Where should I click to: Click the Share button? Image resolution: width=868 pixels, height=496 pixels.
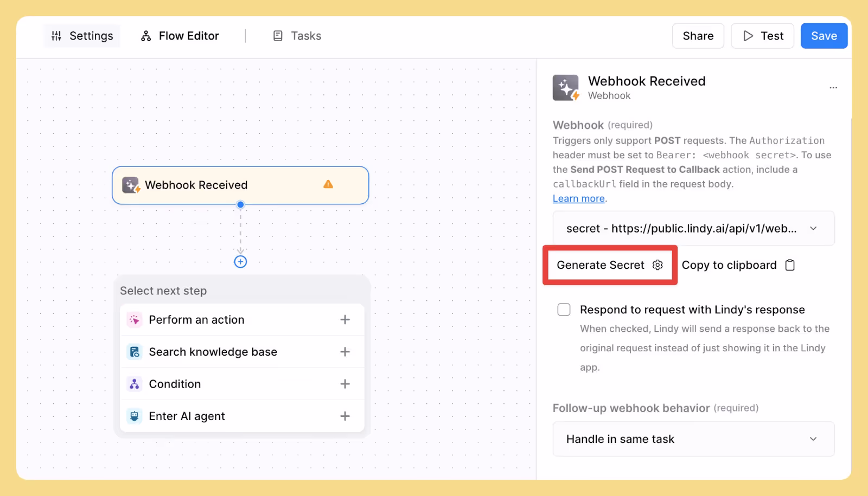[x=698, y=36]
